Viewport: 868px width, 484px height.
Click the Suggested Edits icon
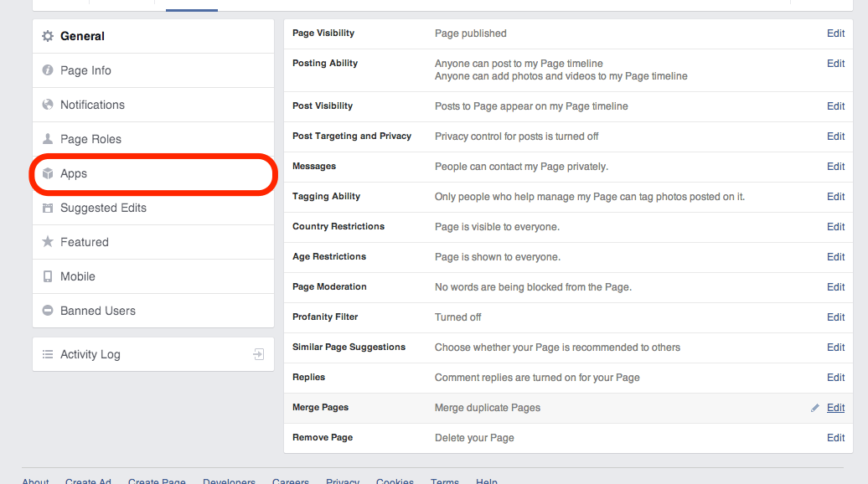click(47, 207)
